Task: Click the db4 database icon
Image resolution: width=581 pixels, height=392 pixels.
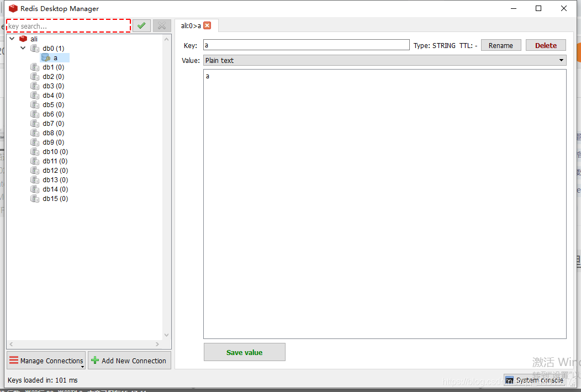Action: (x=35, y=96)
